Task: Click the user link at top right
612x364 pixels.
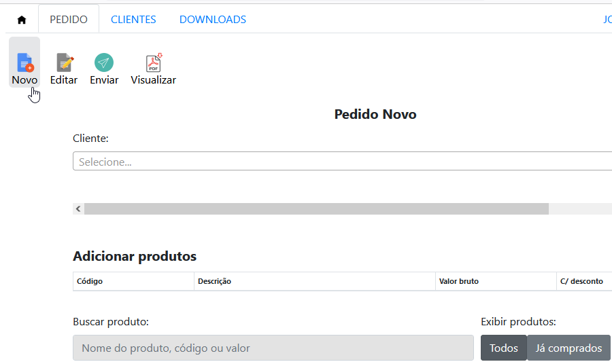Action: coord(607,20)
